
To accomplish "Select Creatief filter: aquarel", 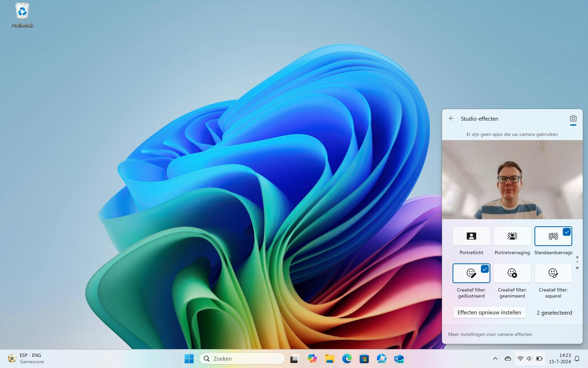I will (x=553, y=273).
